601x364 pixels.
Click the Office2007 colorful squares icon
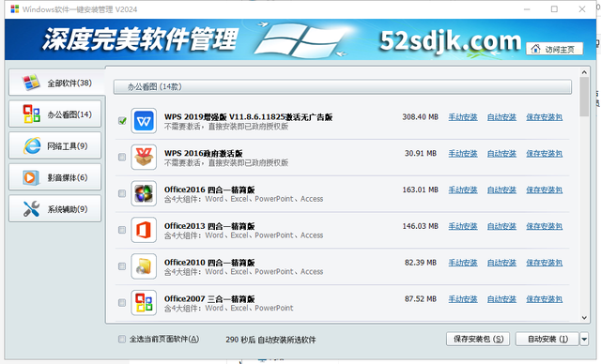point(144,303)
